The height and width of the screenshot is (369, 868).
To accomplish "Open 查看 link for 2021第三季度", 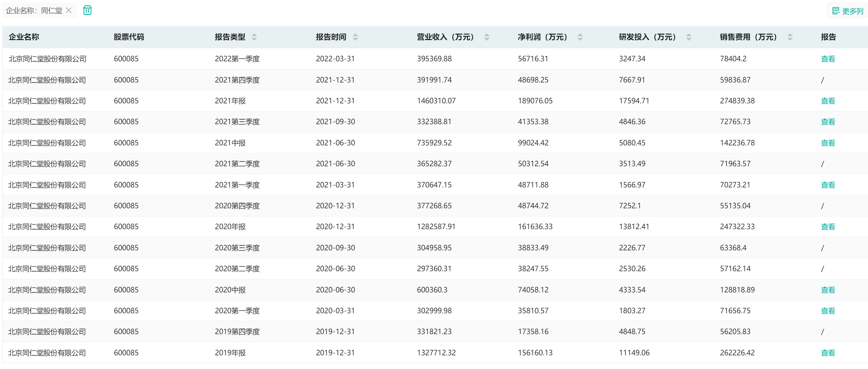I will (x=828, y=122).
